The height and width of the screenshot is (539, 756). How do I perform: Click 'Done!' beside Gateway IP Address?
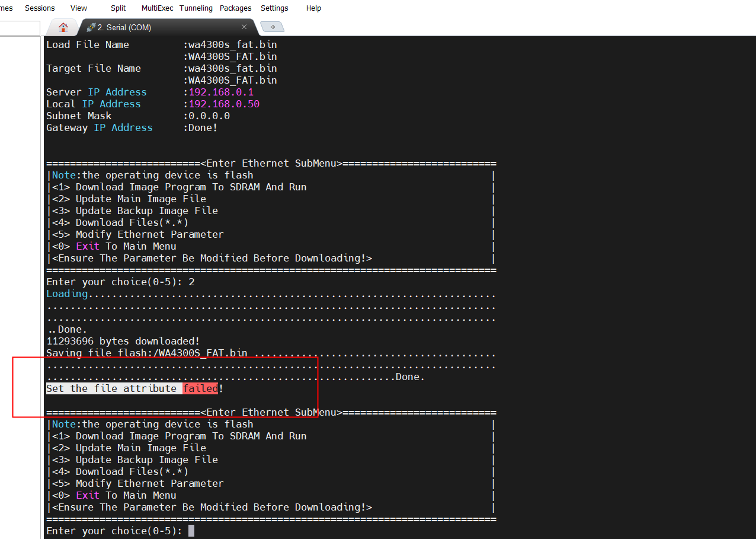tap(203, 127)
